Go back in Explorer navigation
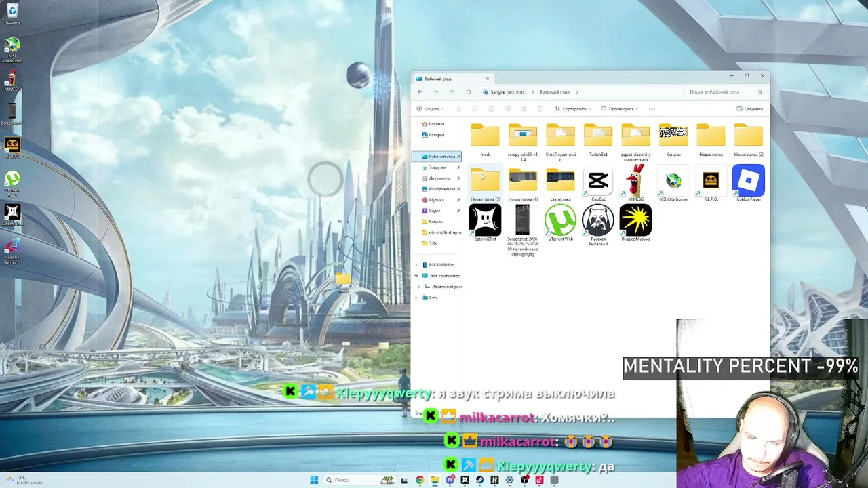 [420, 92]
